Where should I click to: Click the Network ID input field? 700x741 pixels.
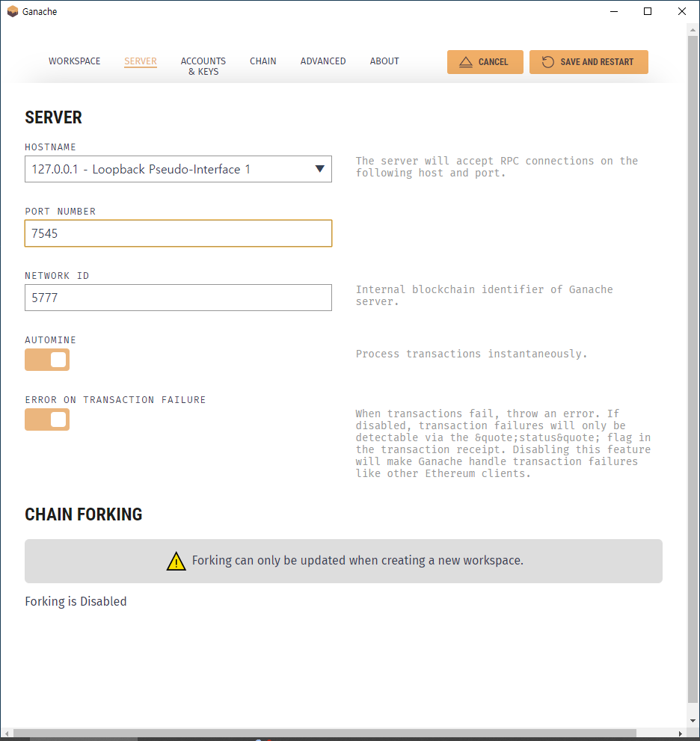pyautogui.click(x=178, y=298)
